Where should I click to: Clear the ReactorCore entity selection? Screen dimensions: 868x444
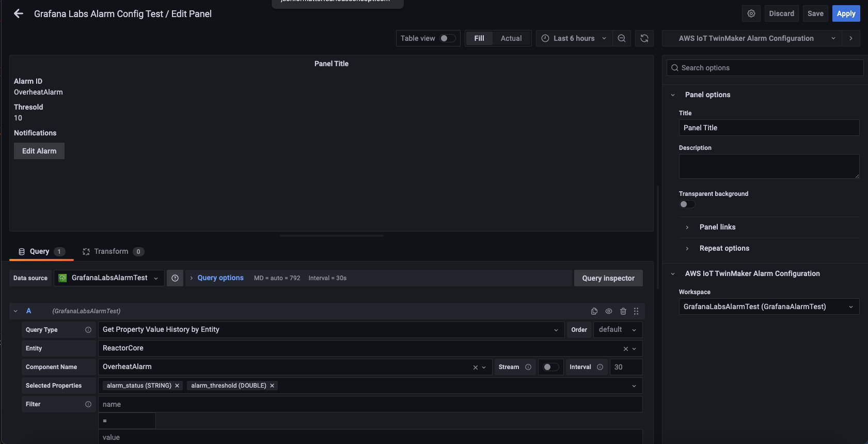point(625,349)
